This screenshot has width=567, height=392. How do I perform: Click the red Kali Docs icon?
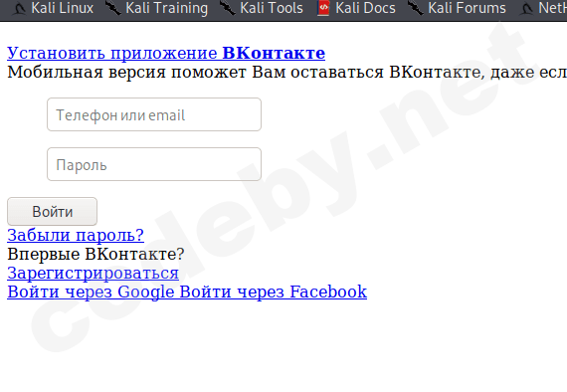tap(323, 8)
